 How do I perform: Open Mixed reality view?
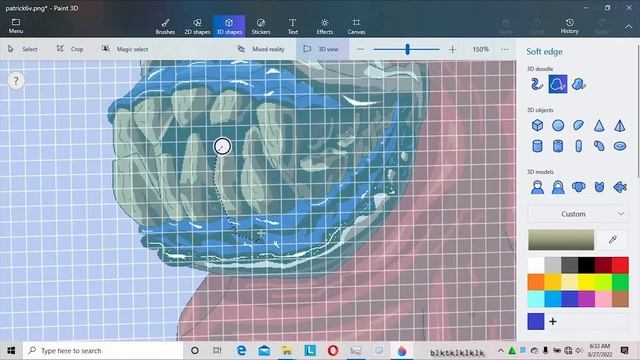(261, 49)
